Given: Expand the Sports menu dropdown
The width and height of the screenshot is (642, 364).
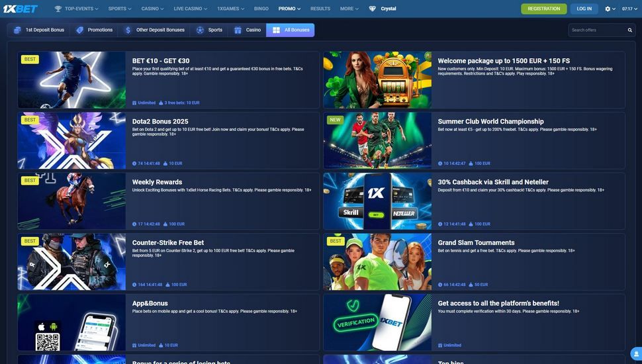Looking at the screenshot, I should [120, 9].
